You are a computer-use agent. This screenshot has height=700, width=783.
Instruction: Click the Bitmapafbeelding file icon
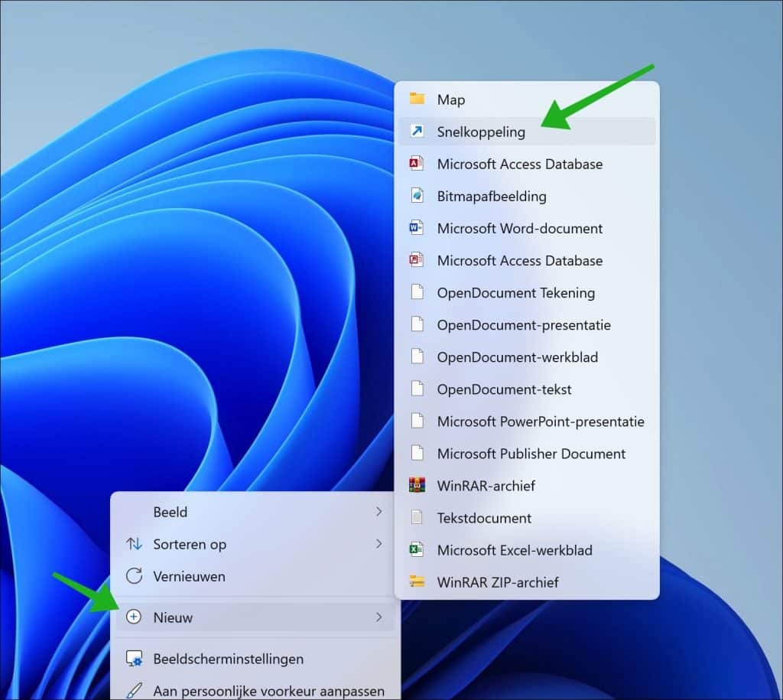(417, 196)
